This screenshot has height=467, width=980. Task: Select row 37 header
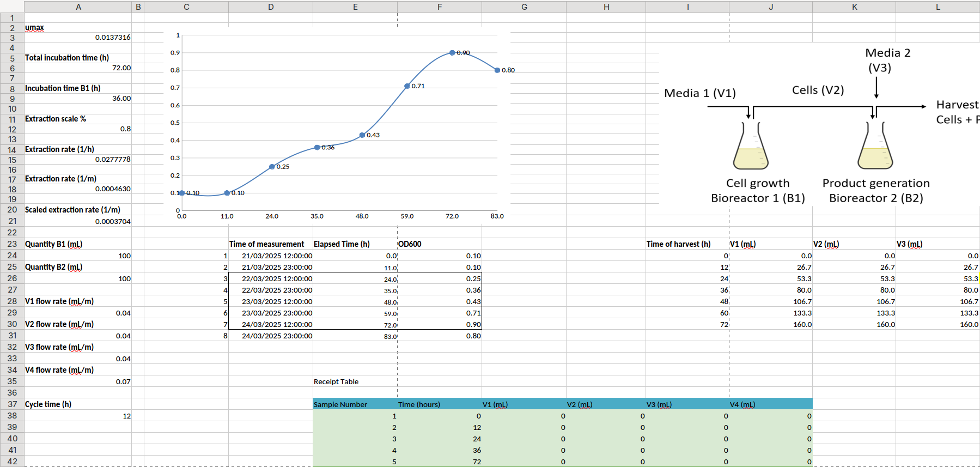[x=12, y=404]
